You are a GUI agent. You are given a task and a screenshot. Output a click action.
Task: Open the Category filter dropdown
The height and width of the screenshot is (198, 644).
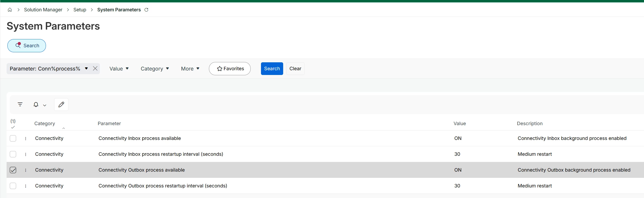(x=155, y=69)
